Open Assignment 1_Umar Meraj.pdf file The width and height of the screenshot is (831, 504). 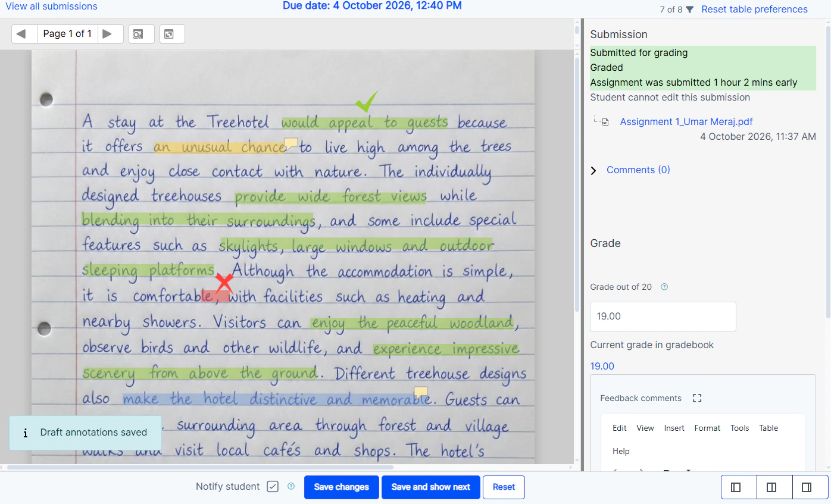(686, 121)
